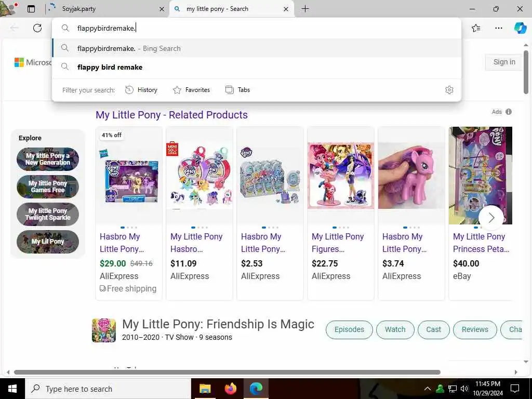The image size is (532, 399).
Task: Explore My Lil Pony pill
Action: pyautogui.click(x=48, y=242)
